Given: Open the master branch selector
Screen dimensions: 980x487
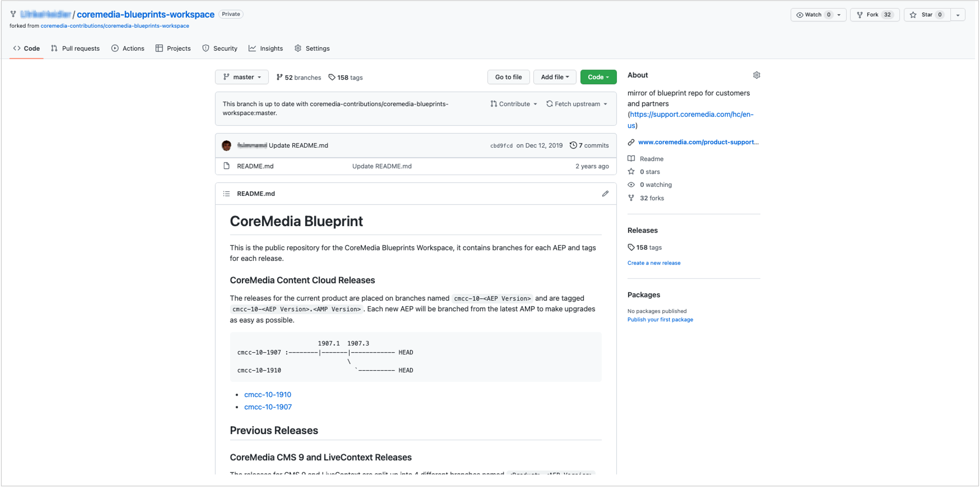Looking at the screenshot, I should click(242, 77).
